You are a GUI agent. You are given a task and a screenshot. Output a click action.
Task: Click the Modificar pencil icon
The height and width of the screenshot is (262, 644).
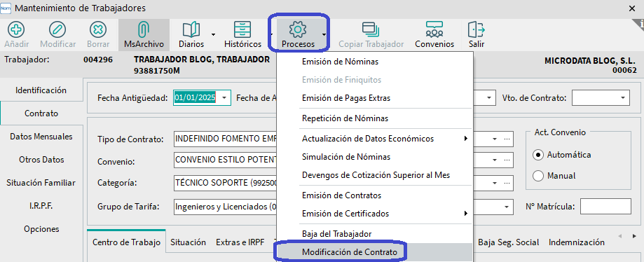pos(57,29)
